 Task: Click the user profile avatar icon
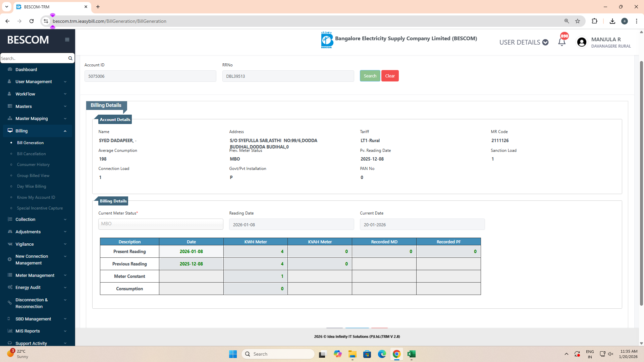click(582, 42)
